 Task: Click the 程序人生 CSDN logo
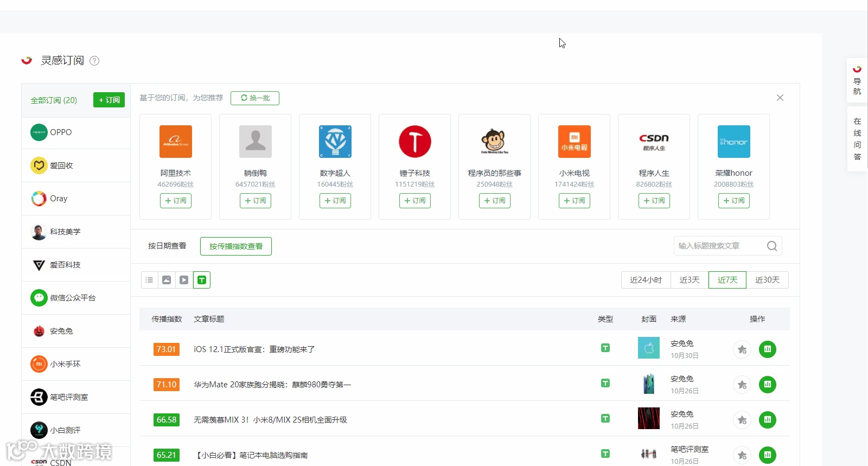click(x=654, y=142)
